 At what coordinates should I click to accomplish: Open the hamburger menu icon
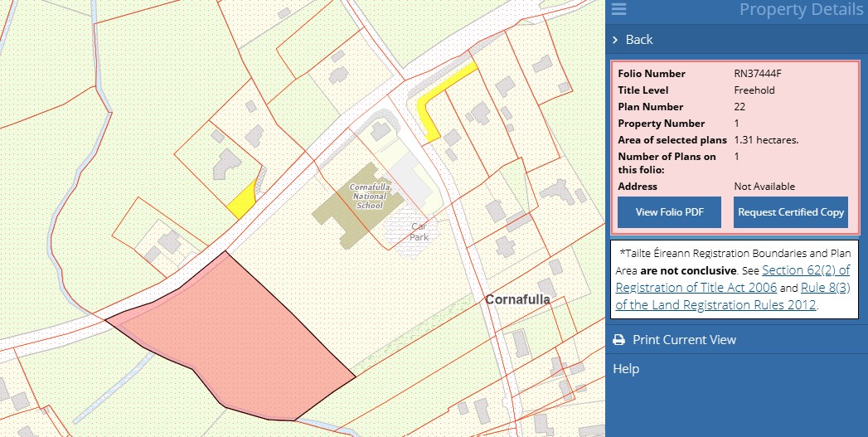click(618, 9)
